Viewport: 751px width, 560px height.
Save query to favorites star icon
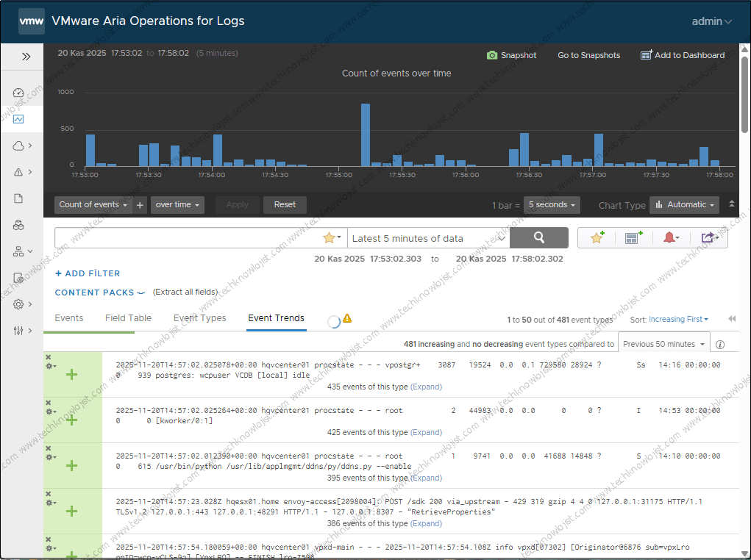coord(597,237)
